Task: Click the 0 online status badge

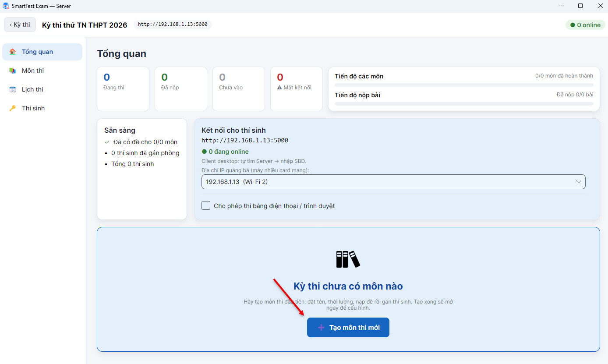Action: 585,25
